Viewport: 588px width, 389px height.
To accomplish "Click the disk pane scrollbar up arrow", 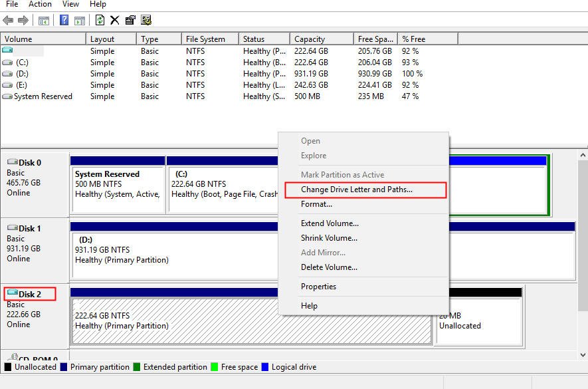I will (x=583, y=155).
